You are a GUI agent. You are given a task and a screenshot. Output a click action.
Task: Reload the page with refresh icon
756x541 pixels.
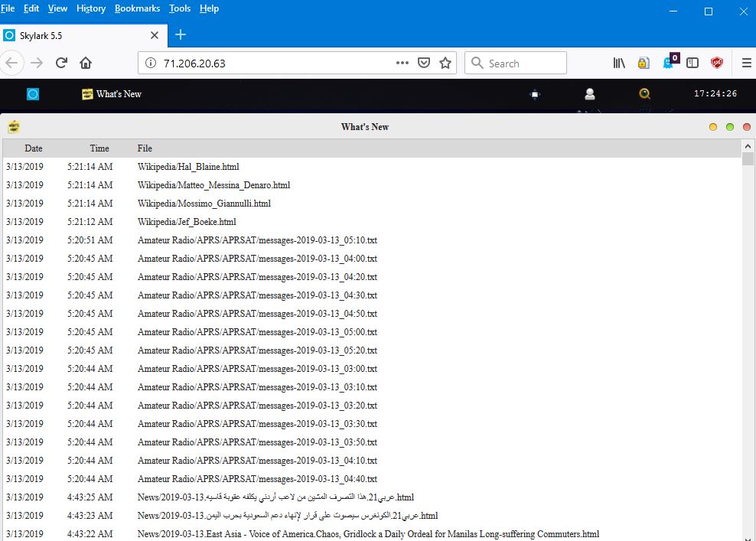click(61, 64)
